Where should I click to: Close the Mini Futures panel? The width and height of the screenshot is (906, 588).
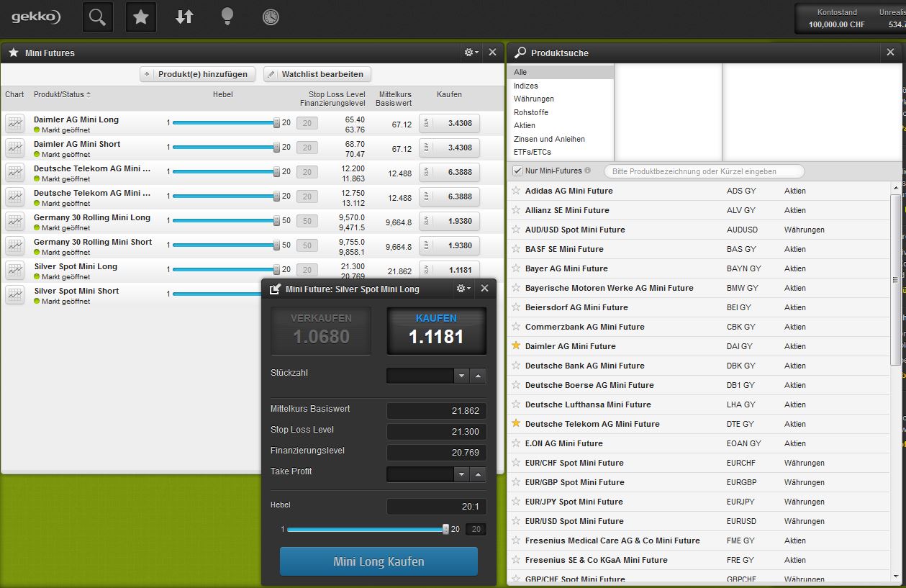(492, 52)
